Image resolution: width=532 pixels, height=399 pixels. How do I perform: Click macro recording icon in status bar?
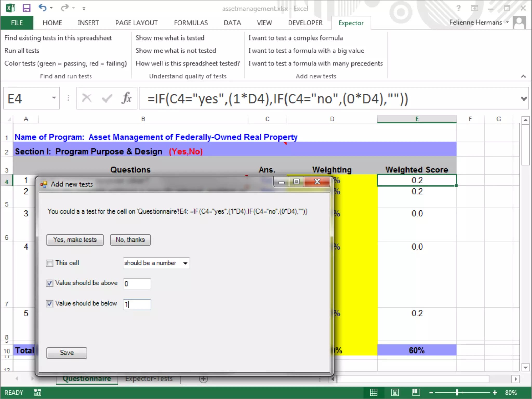coord(37,393)
